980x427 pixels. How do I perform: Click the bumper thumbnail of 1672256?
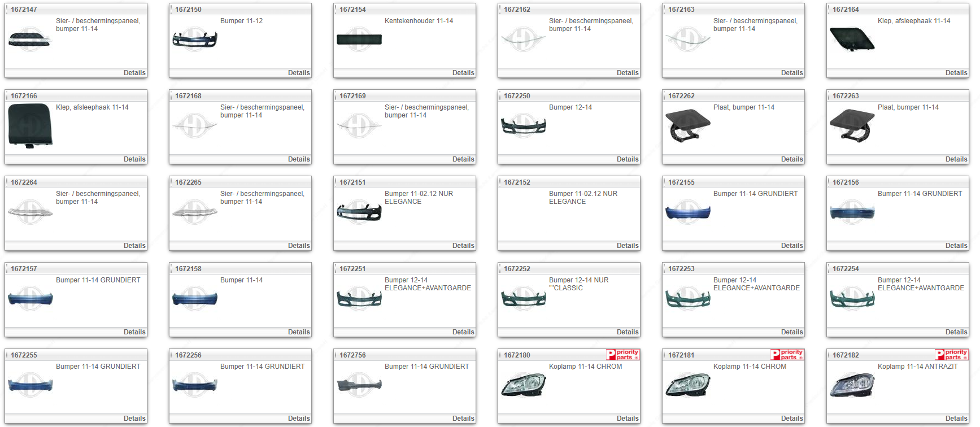(194, 385)
